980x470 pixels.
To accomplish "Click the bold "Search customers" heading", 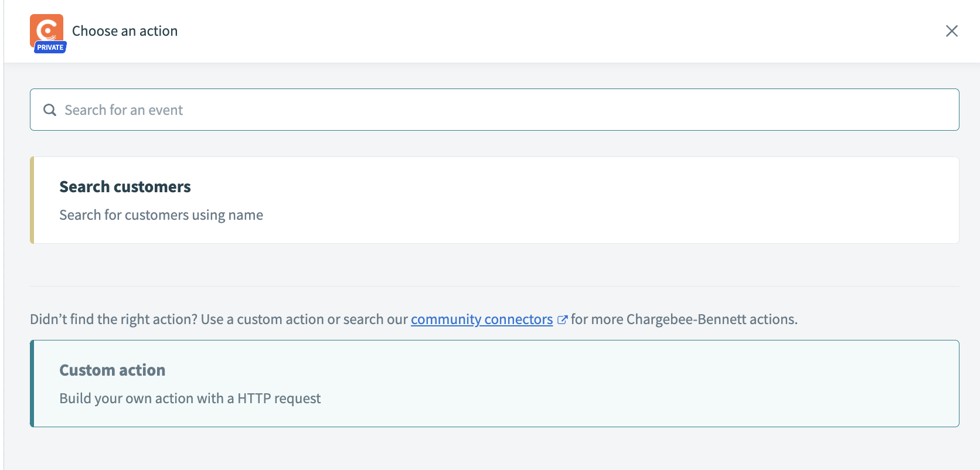I will 125,187.
